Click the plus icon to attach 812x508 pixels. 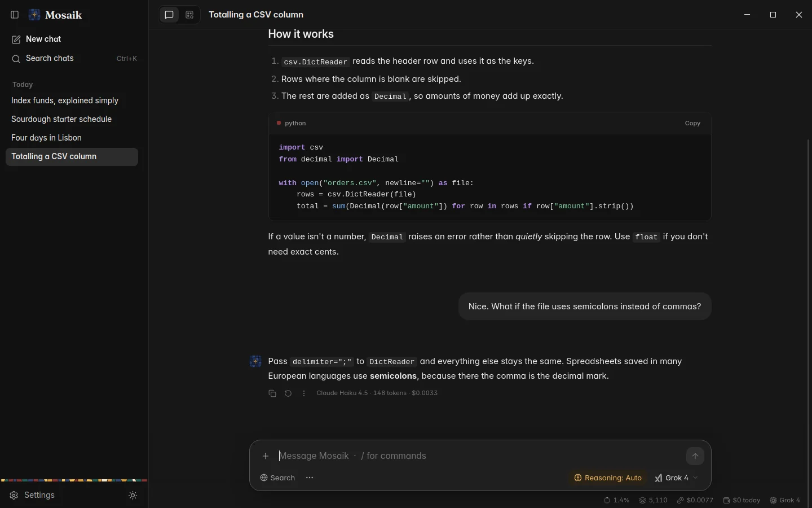(x=266, y=456)
